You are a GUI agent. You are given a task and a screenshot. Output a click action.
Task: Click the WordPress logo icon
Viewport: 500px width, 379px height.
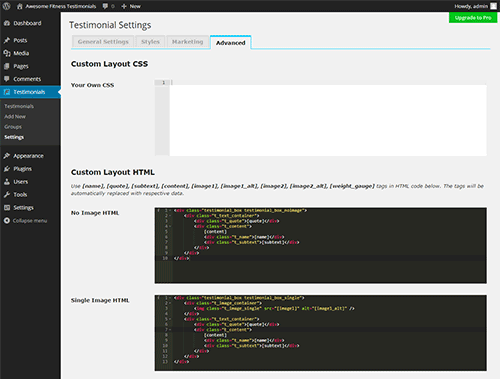coord(6,6)
